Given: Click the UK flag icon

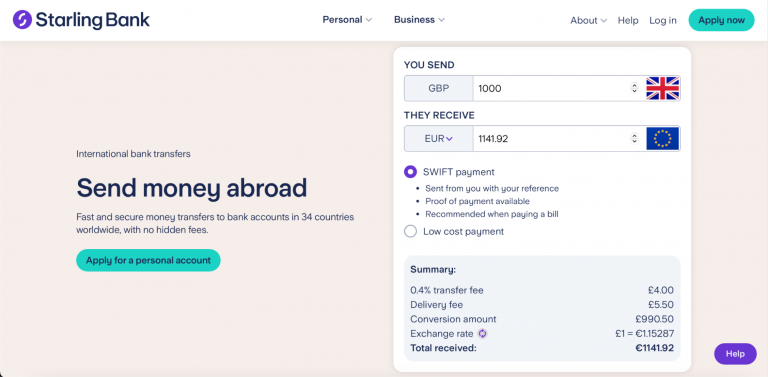Looking at the screenshot, I should (662, 89).
